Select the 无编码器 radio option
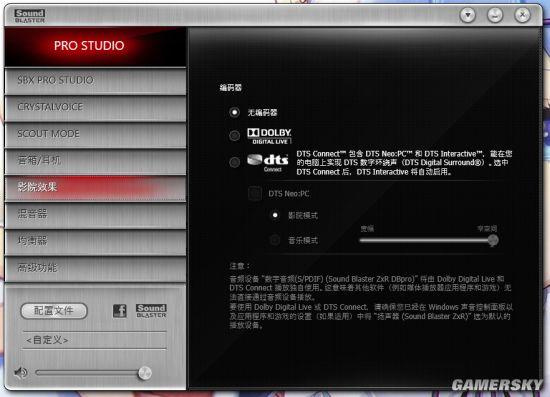This screenshot has width=550, height=397. click(234, 112)
